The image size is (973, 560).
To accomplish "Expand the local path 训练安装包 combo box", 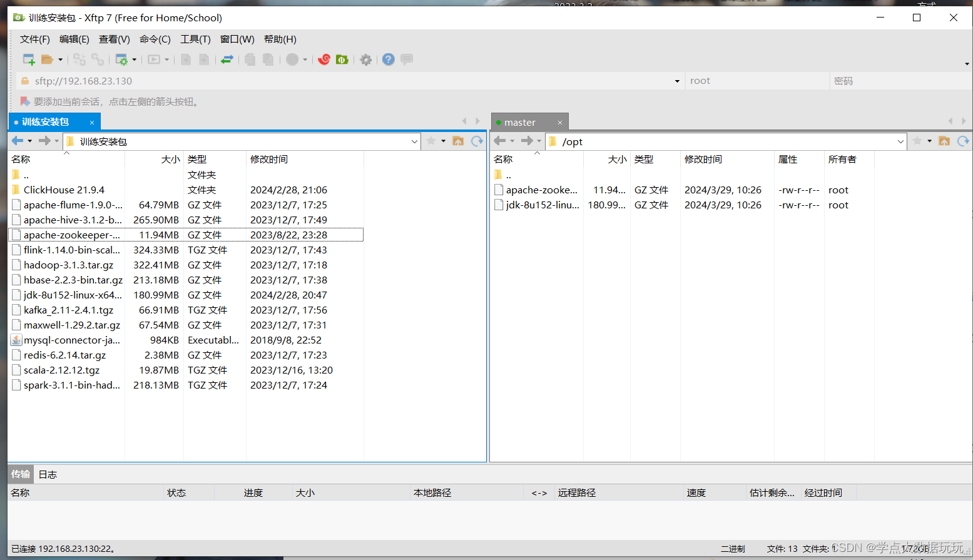I will pos(414,141).
